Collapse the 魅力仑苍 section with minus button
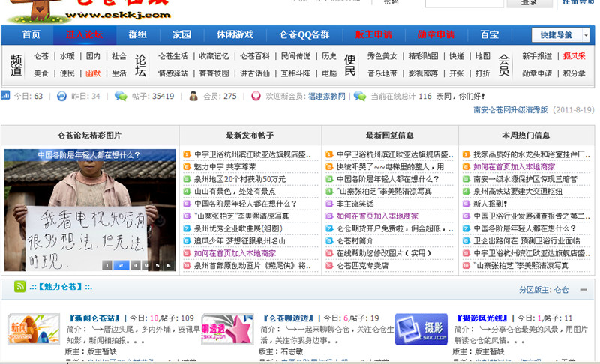 pos(583,290)
